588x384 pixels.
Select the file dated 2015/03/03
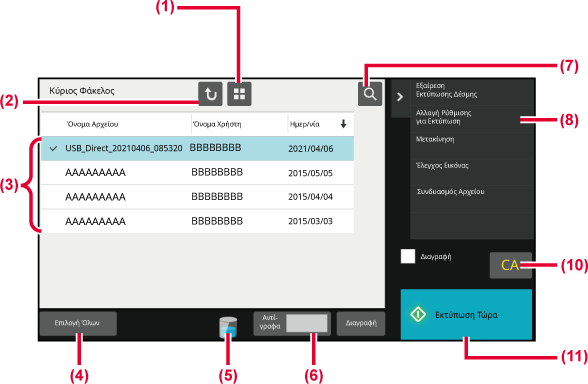tap(197, 221)
